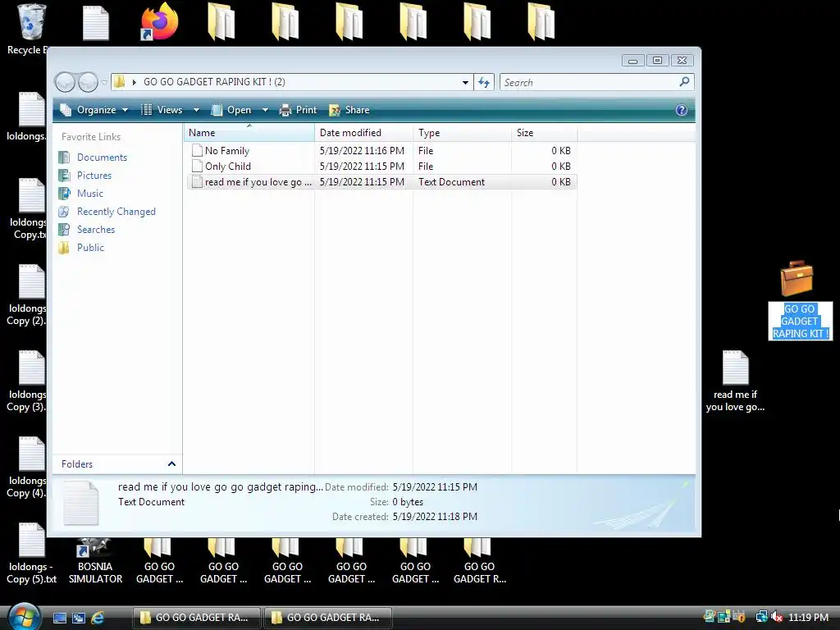The image size is (840, 630).
Task: Expand the Views dropdown arrow
Action: point(196,110)
